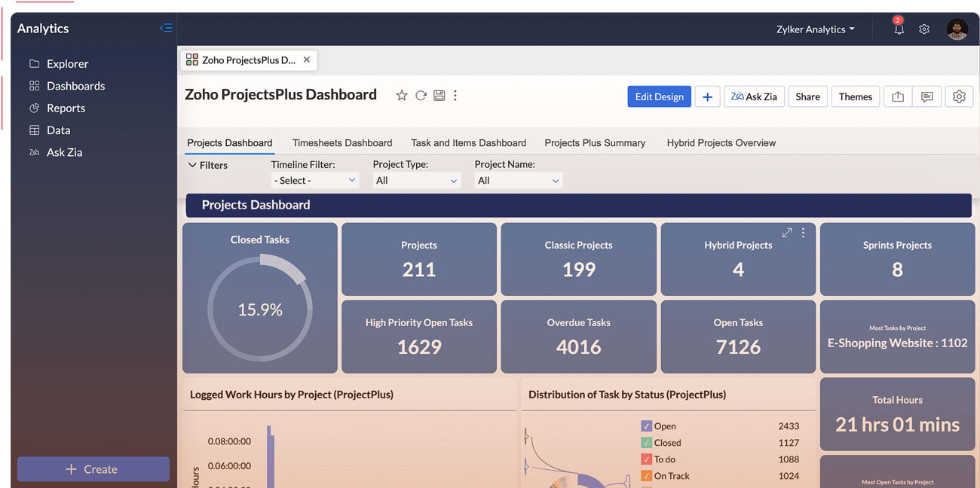Click the High Priority Open Tasks card
Image resolution: width=980 pixels, height=488 pixels.
coord(419,337)
